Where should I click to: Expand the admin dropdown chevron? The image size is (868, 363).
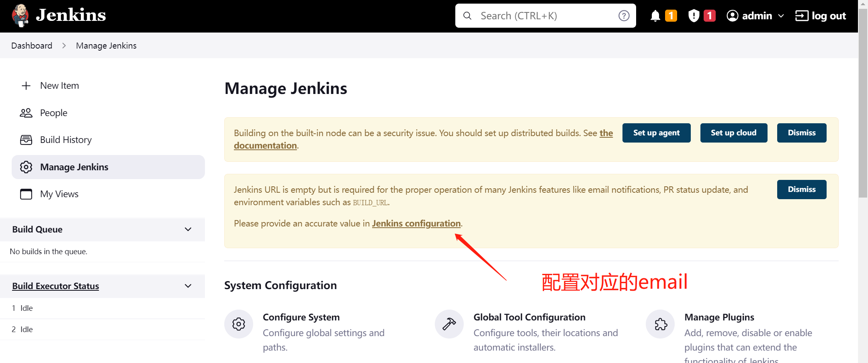(781, 16)
